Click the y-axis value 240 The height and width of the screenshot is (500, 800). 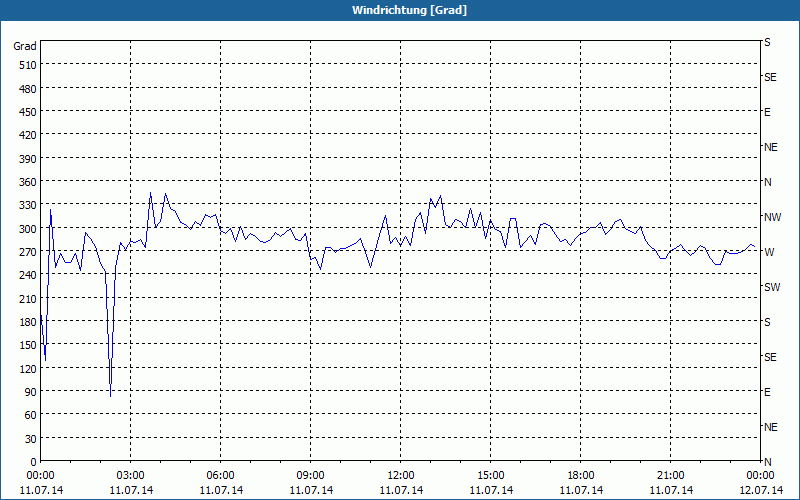click(29, 275)
